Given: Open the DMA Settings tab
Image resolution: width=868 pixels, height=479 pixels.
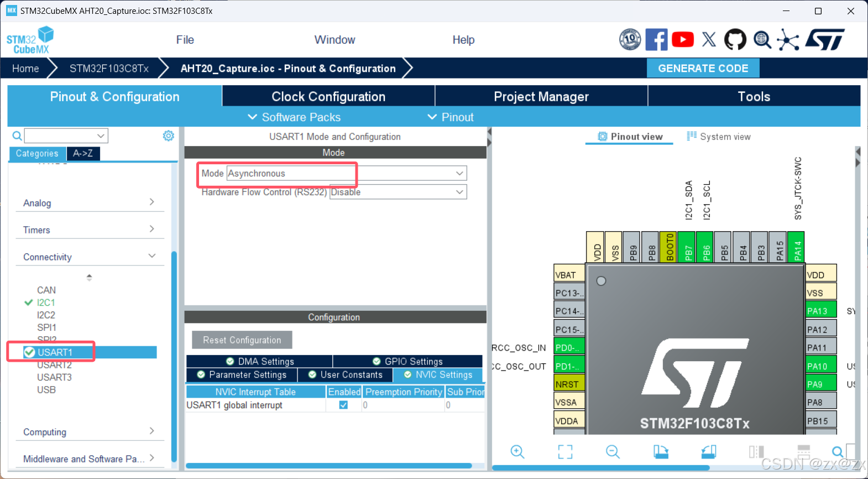Looking at the screenshot, I should 259,361.
